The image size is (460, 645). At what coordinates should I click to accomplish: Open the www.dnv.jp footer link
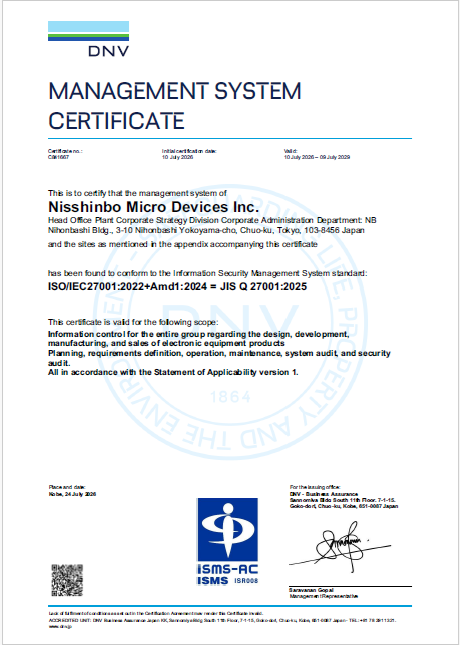click(60, 626)
